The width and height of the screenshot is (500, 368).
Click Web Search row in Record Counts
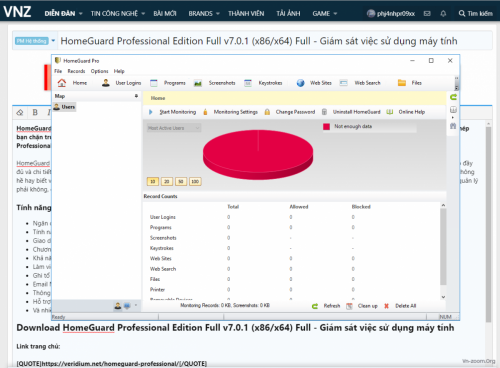point(293,269)
